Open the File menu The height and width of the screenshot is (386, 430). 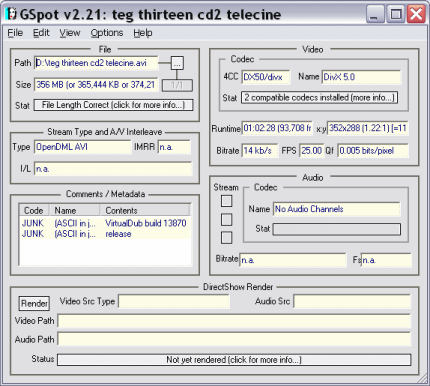pyautogui.click(x=15, y=33)
